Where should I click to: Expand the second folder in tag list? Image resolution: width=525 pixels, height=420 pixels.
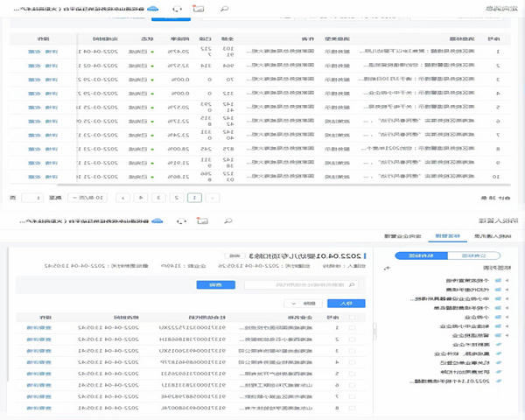point(507,290)
